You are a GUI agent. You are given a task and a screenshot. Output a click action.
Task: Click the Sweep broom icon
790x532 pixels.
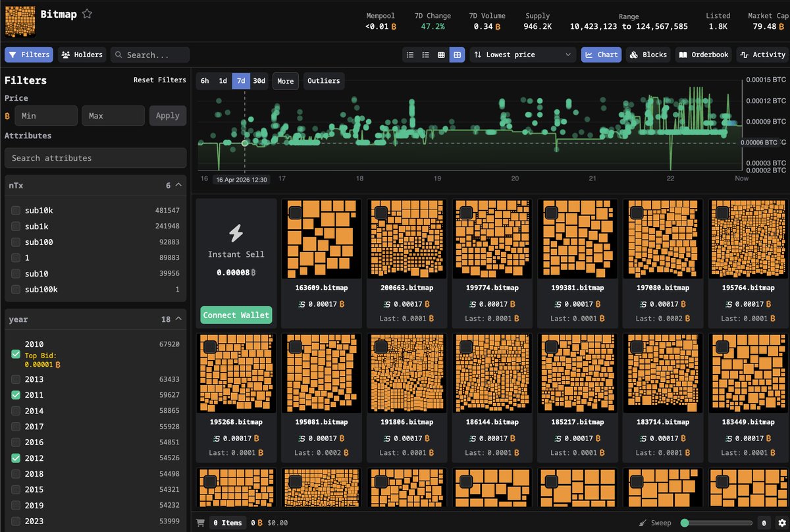click(x=643, y=523)
